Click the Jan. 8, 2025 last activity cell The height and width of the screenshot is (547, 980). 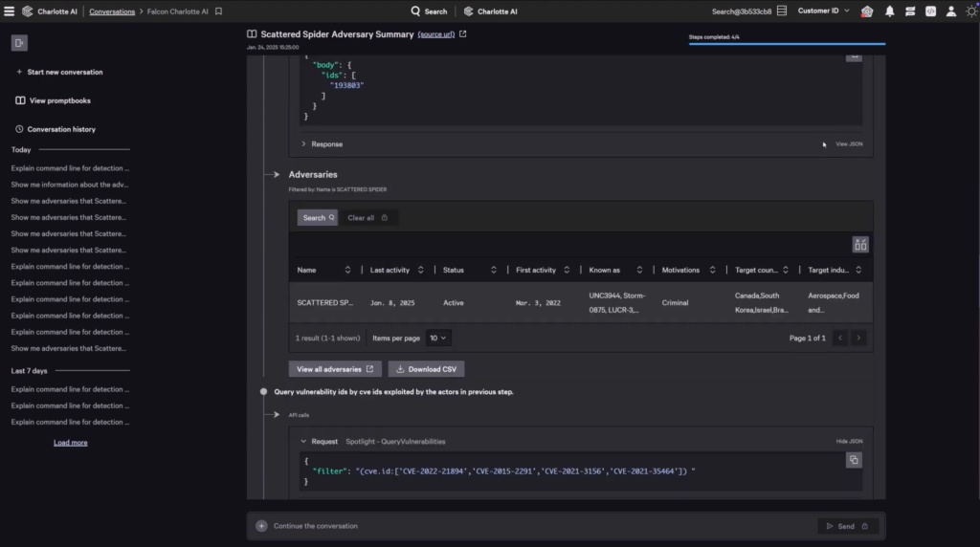coord(392,303)
